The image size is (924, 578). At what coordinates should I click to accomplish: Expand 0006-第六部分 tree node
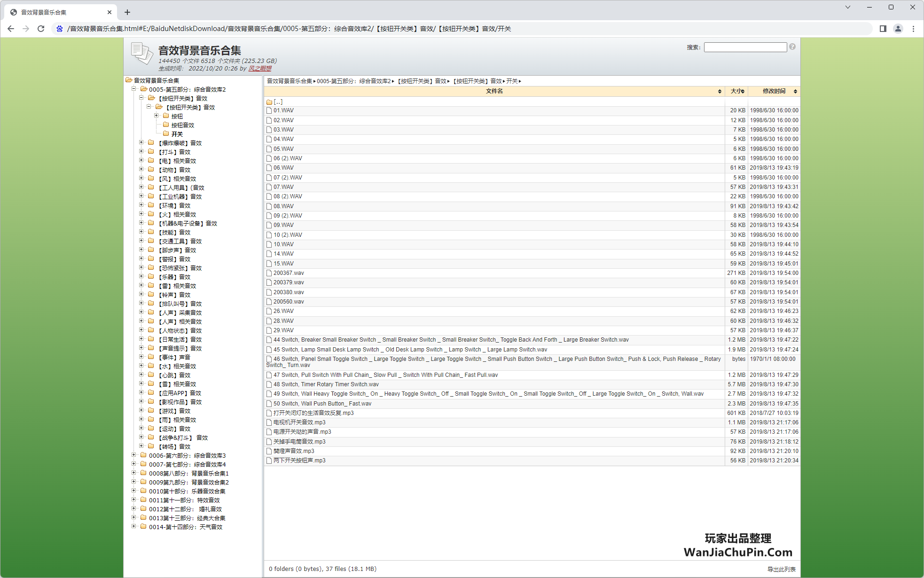pyautogui.click(x=134, y=455)
